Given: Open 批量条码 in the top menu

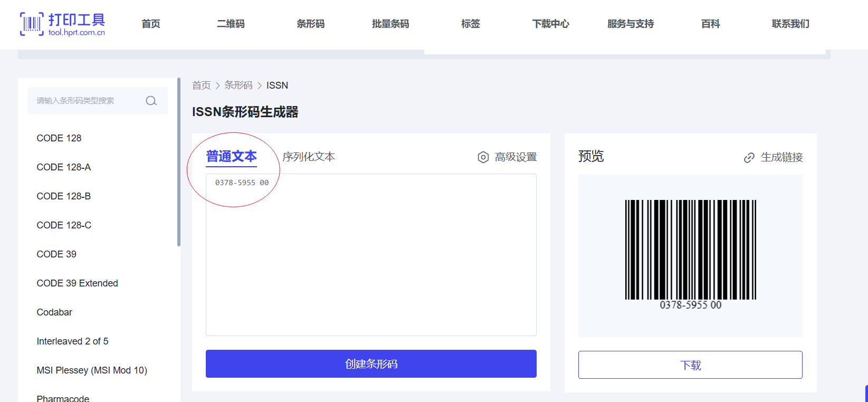Looking at the screenshot, I should 390,24.
